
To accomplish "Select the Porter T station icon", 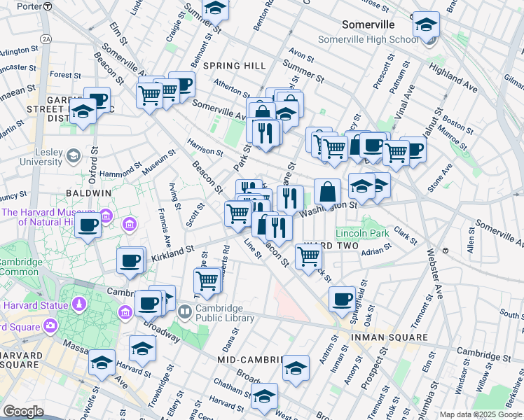I will 48,6.
